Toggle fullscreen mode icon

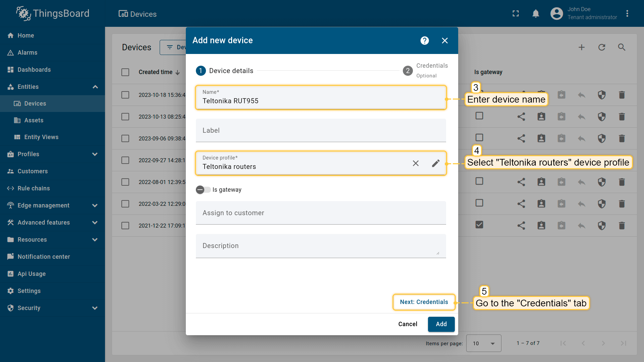pyautogui.click(x=516, y=14)
